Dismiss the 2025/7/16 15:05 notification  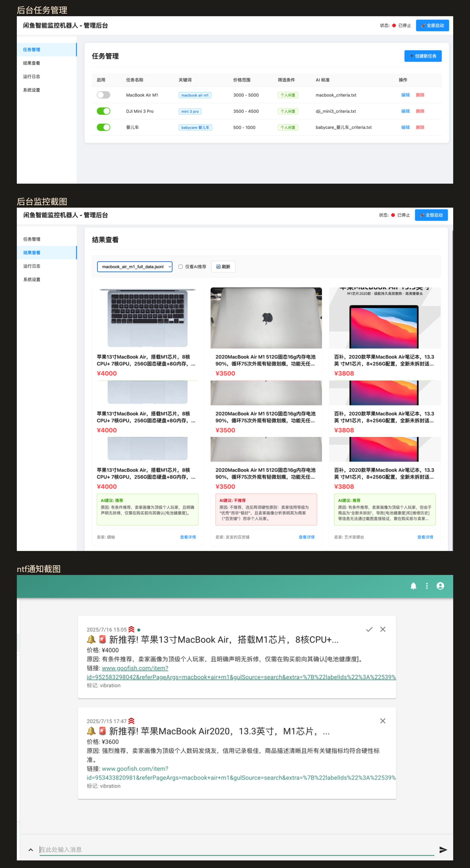click(383, 629)
